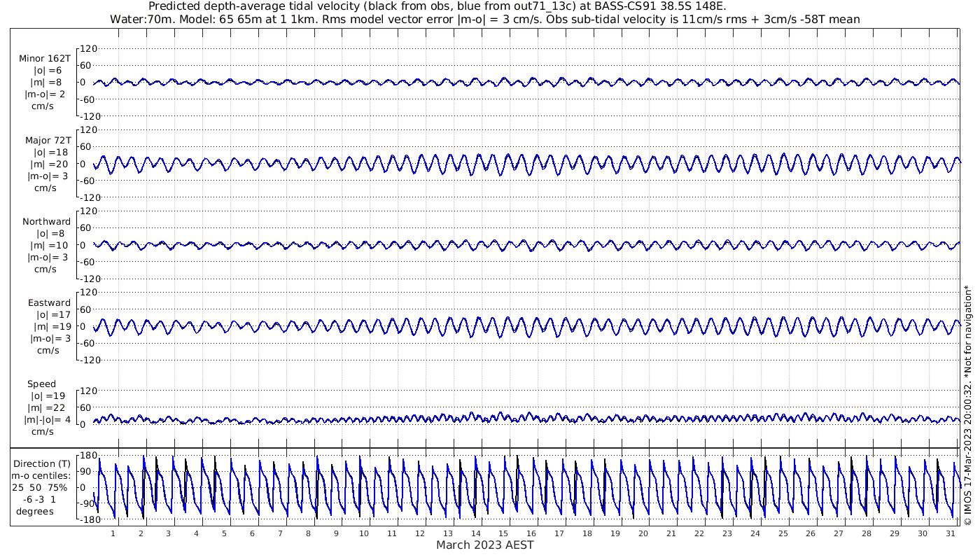
Task: Click the IMOS copyright text on right edge
Action: pos(968,405)
